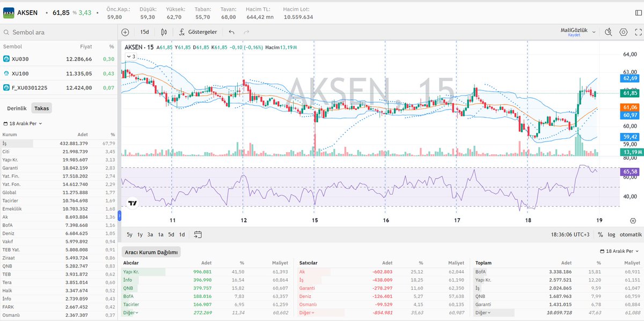The height and width of the screenshot is (321, 644).
Task: Toggle the log scale option
Action: click(x=612, y=234)
